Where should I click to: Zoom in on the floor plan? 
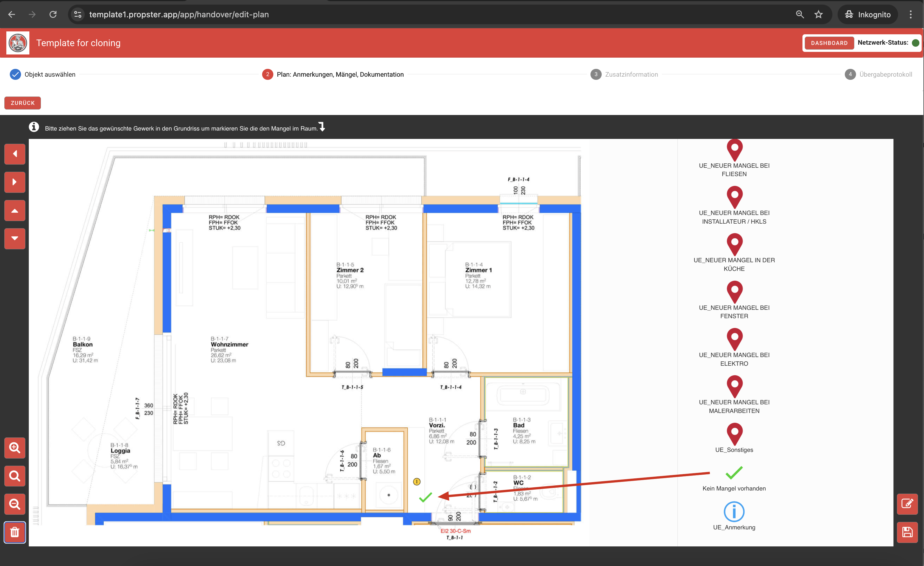pos(15,448)
